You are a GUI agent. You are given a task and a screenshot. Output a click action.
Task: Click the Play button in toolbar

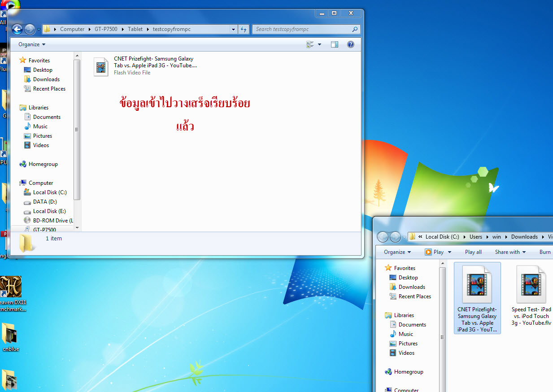tap(435, 252)
